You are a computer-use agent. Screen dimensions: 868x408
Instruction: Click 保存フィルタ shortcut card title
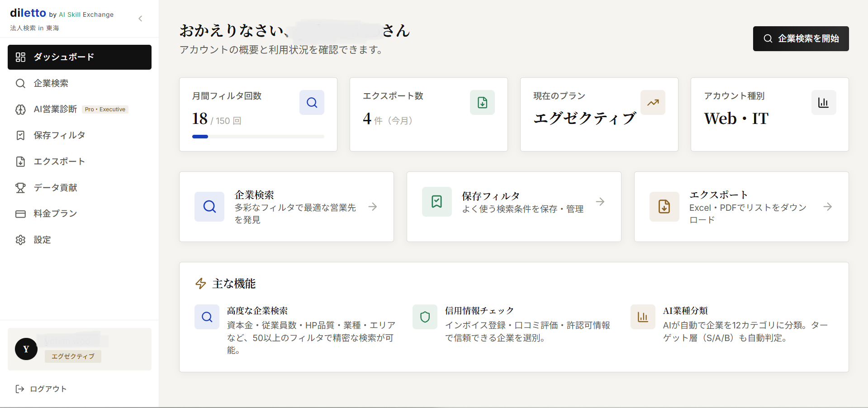[x=491, y=196]
